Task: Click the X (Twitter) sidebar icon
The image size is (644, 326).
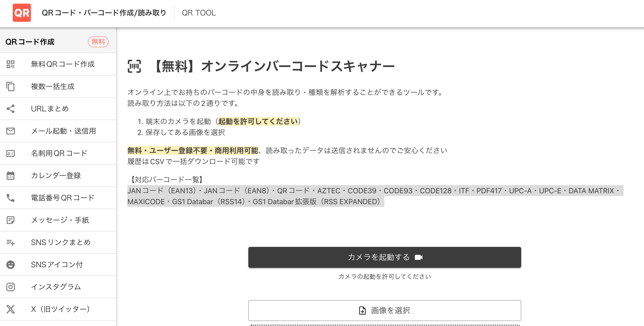Action: [11, 309]
